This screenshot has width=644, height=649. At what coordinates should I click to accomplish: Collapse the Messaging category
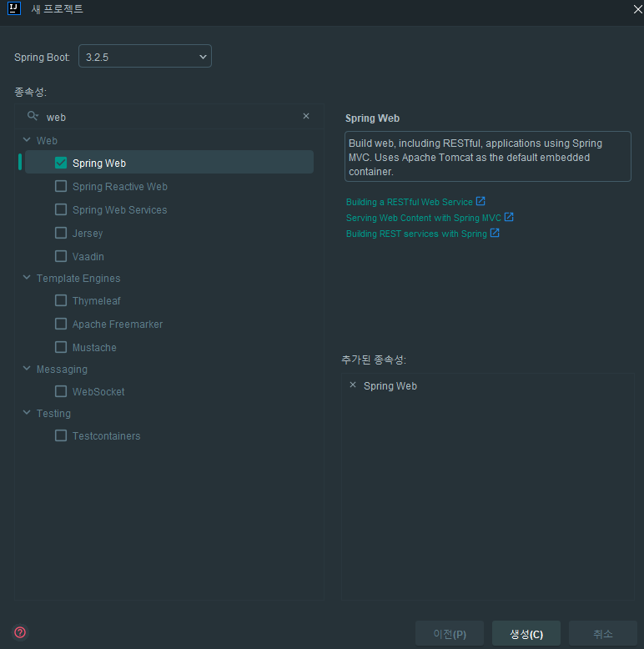pos(27,369)
